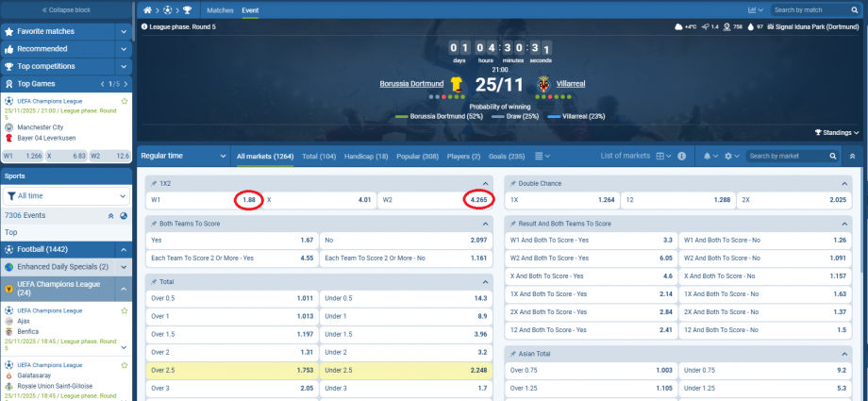
Task: Pin the Total market
Action: (x=154, y=282)
